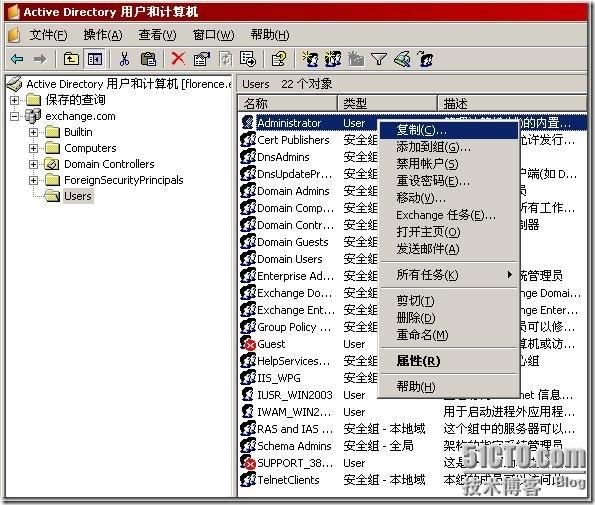Choose Exchange tasks (Exchange 任务) entry
Viewport: 595px width, 505px height.
(449, 215)
